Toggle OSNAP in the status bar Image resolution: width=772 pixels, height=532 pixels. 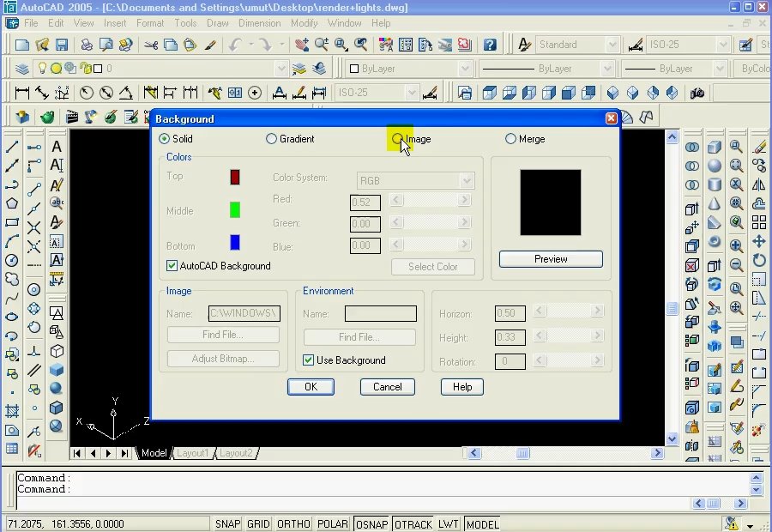(x=371, y=524)
